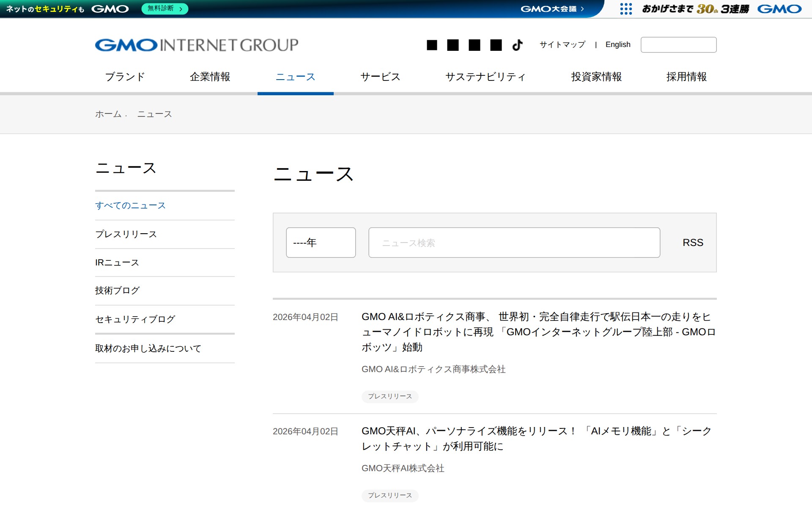Select the first social media square icon
Viewport: 812px width, 508px height.
coord(433,44)
